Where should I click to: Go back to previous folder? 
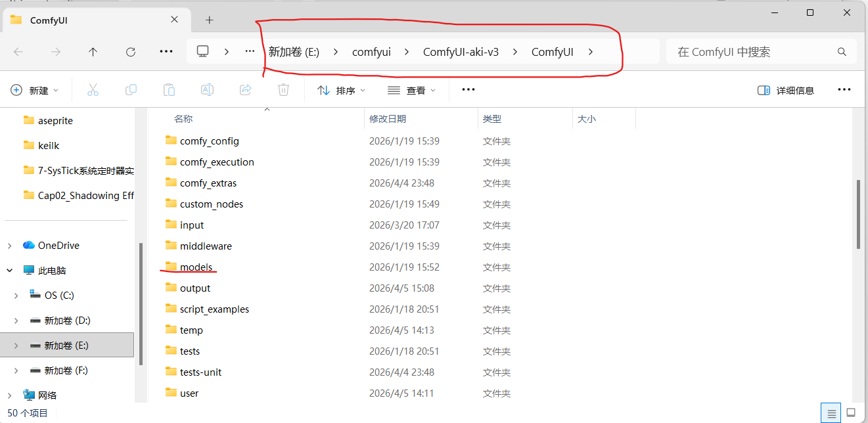[18, 52]
